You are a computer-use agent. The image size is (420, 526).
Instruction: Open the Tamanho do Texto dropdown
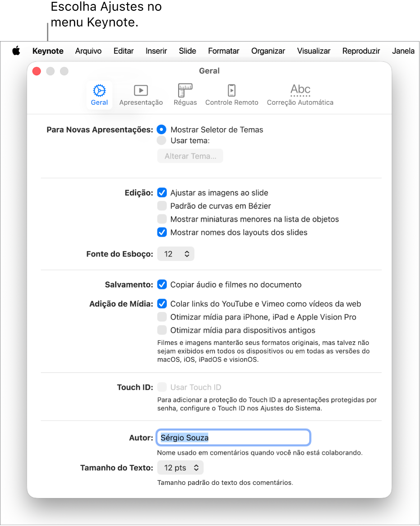[x=180, y=468]
